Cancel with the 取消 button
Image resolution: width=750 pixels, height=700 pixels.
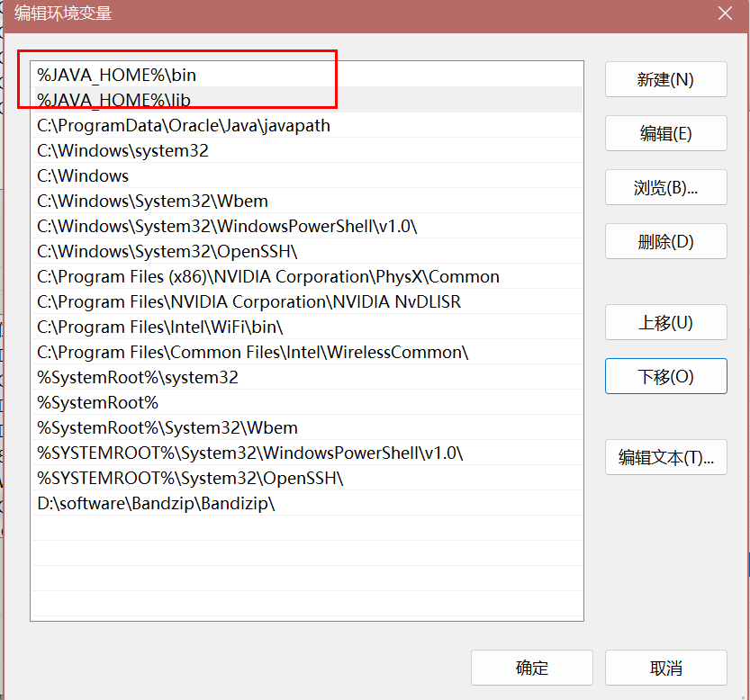(x=666, y=668)
